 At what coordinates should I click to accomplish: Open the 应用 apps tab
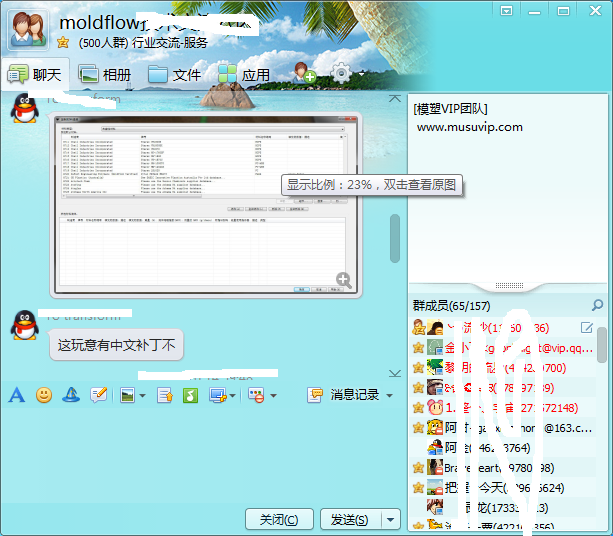point(244,74)
